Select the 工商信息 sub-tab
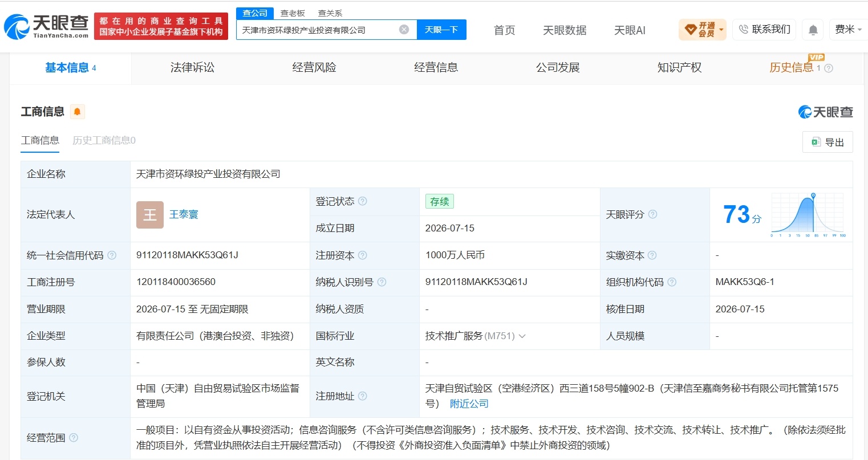This screenshot has width=868, height=460. (40, 140)
